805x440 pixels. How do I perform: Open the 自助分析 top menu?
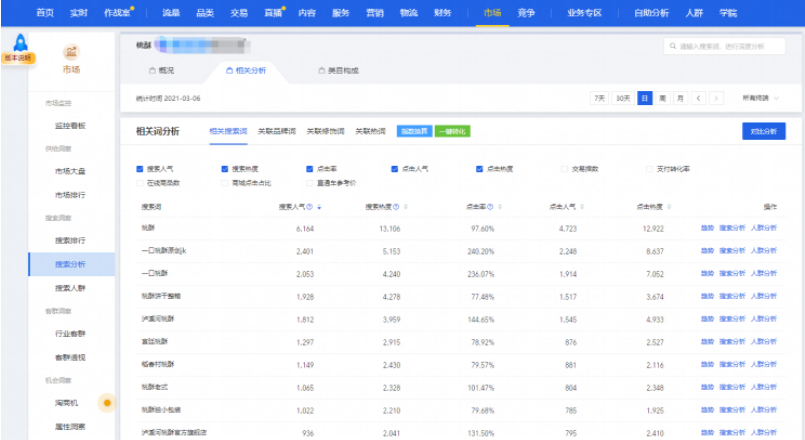point(651,13)
